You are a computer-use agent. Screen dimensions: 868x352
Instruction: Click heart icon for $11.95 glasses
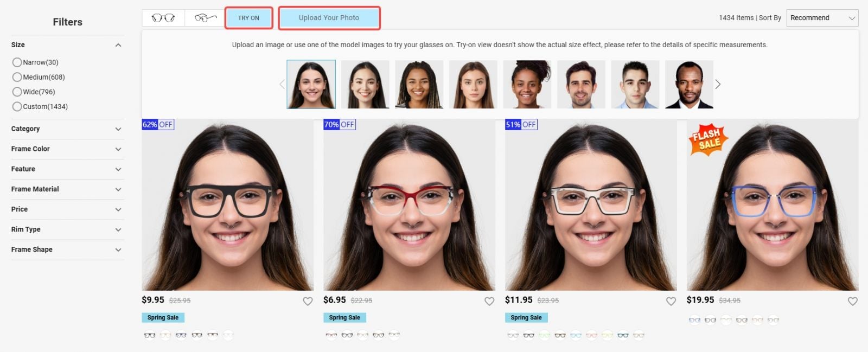(671, 301)
